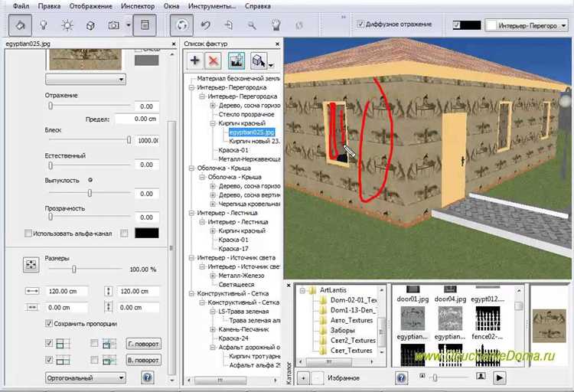
Task: Open help button in catalog panel
Action: [x=401, y=377]
